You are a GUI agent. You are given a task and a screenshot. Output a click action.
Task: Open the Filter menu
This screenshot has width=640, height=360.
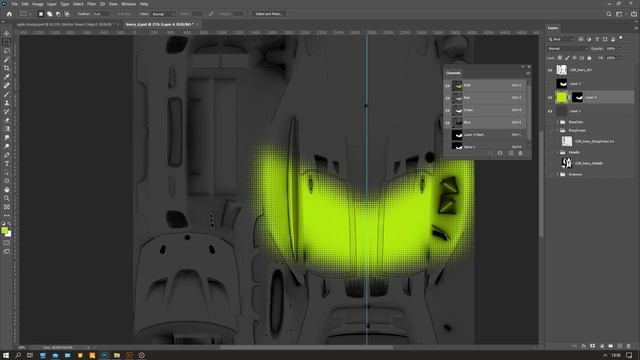click(x=91, y=4)
